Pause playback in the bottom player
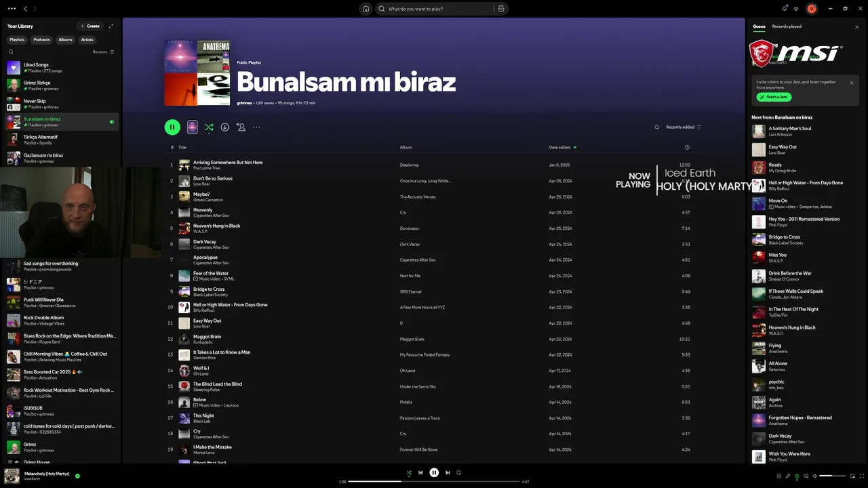868x488 pixels. click(434, 473)
